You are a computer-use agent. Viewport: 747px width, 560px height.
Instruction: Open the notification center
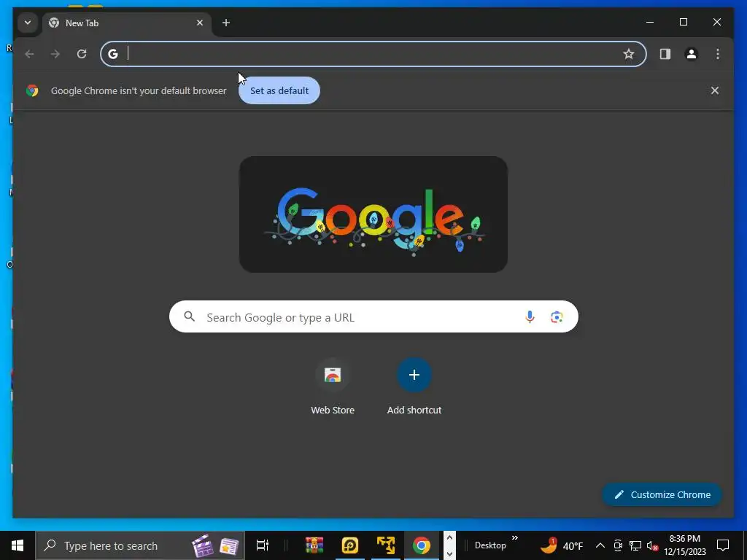[723, 545]
